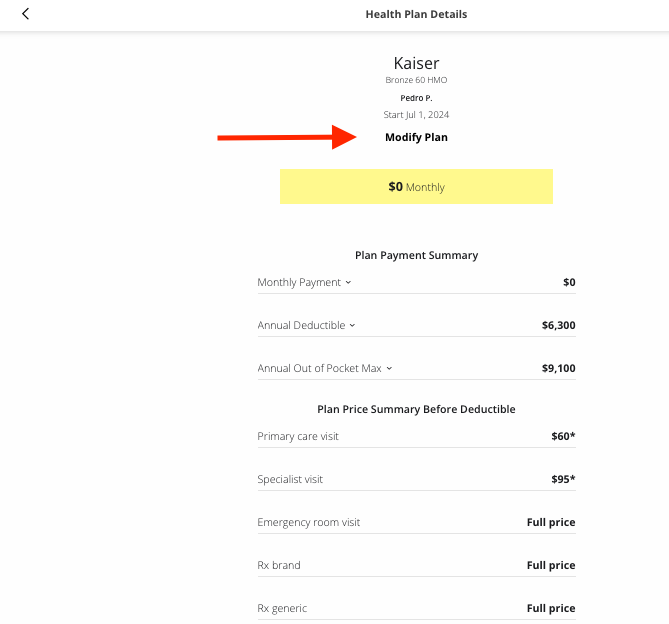The image size is (669, 624).
Task: Select the Rx brand row label
Action: point(279,565)
